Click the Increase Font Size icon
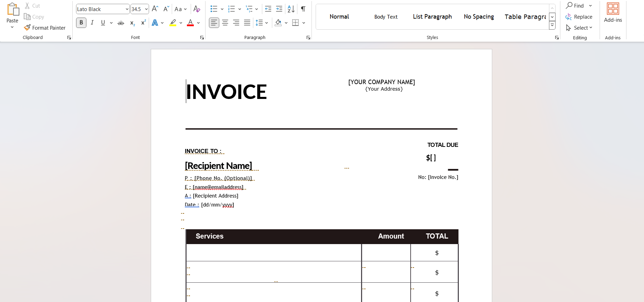 155,9
